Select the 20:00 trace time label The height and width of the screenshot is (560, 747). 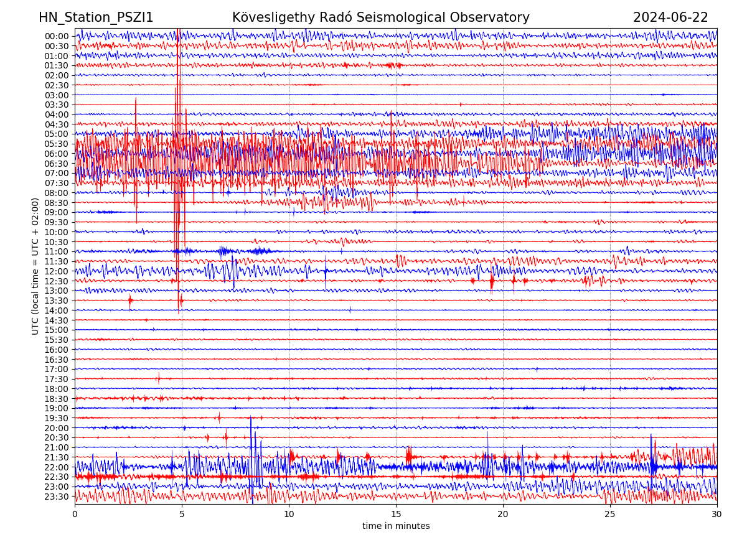[56, 428]
